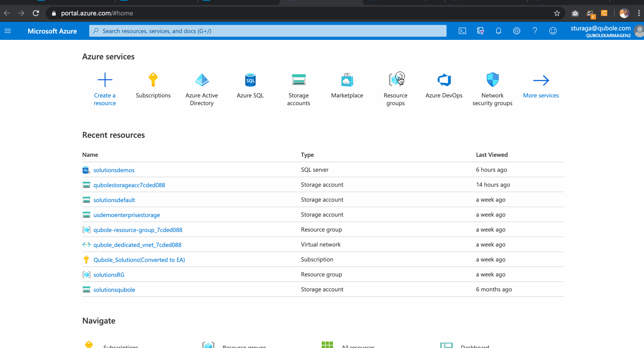
Task: Click the key icon beside Qubole_Solutions(Converted to EA)
Action: coord(87,260)
